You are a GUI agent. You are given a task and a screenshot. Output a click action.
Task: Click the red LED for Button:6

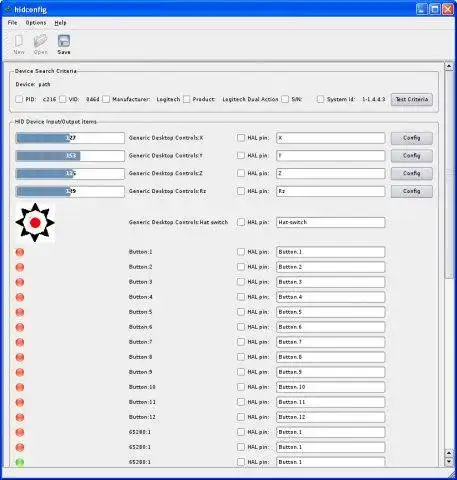[x=20, y=327]
